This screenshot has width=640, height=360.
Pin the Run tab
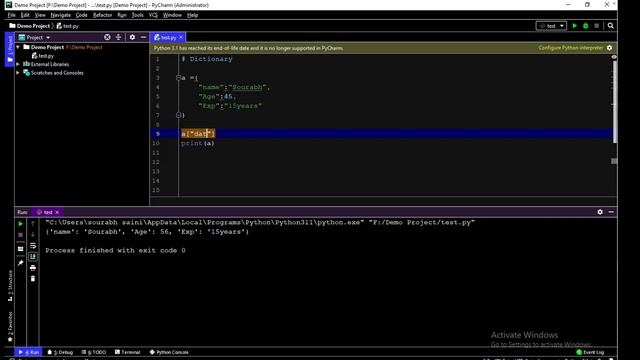(20, 263)
